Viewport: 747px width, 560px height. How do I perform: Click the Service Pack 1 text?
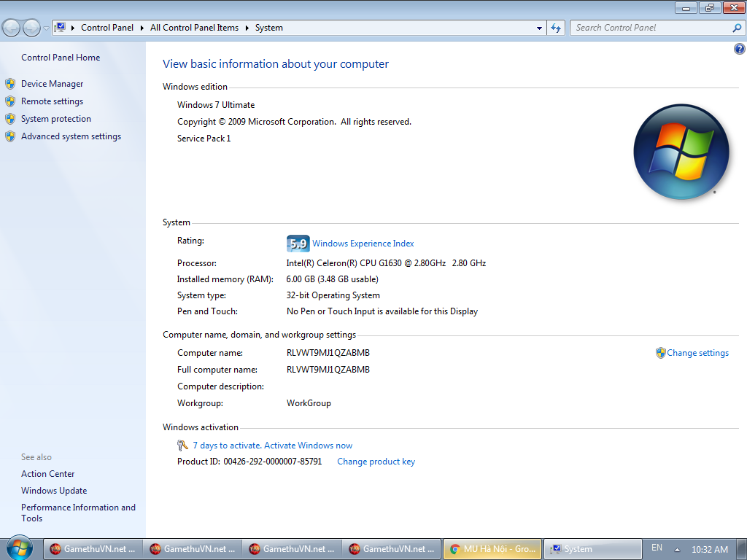click(204, 139)
